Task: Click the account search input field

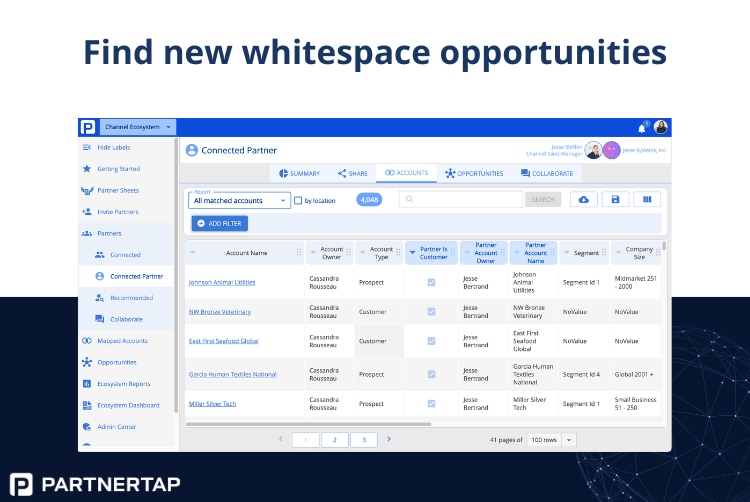Action: click(x=461, y=199)
